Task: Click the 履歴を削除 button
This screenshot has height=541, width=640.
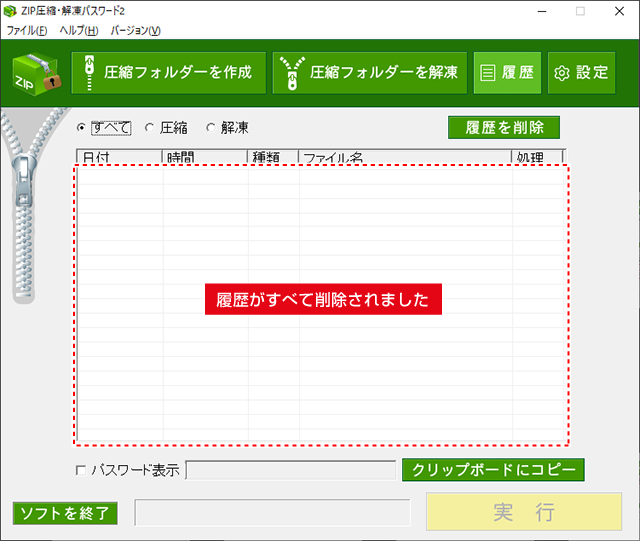Action: (504, 128)
